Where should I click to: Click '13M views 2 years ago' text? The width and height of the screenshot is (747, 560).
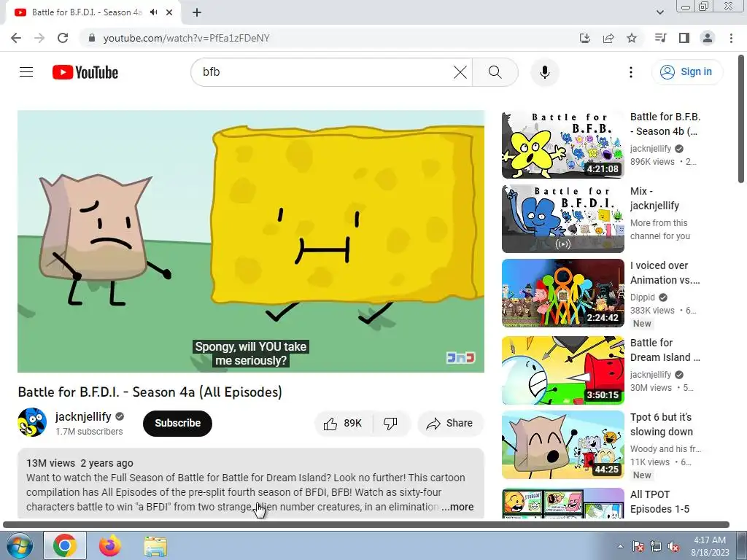pos(80,463)
